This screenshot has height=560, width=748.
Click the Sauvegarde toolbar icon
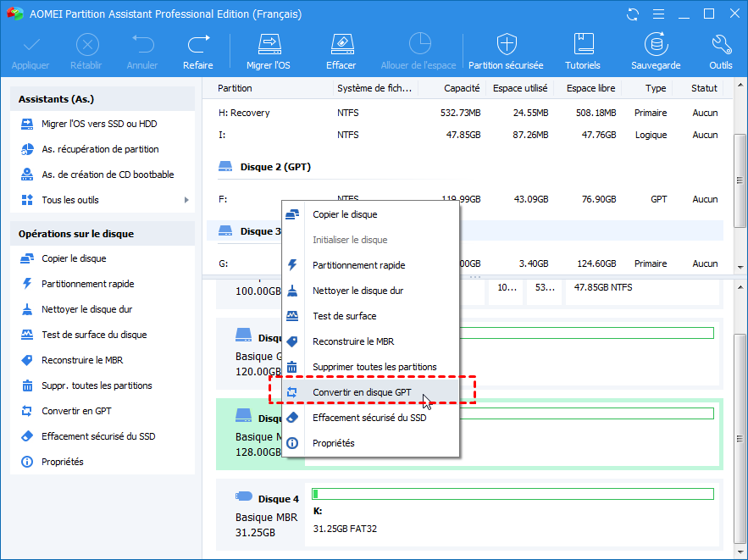pos(655,44)
